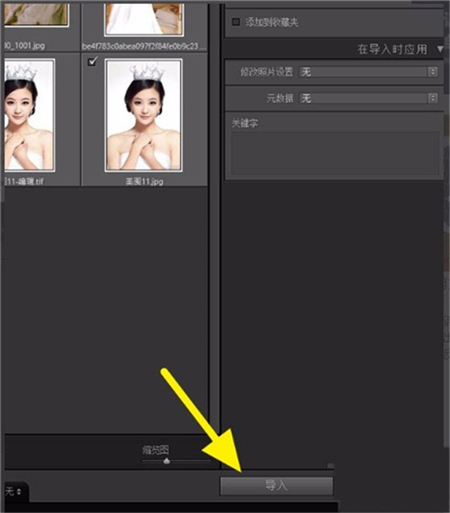The width and height of the screenshot is (450, 513).
Task: Open the 修改照片设置 dropdown
Action: pyautogui.click(x=368, y=72)
